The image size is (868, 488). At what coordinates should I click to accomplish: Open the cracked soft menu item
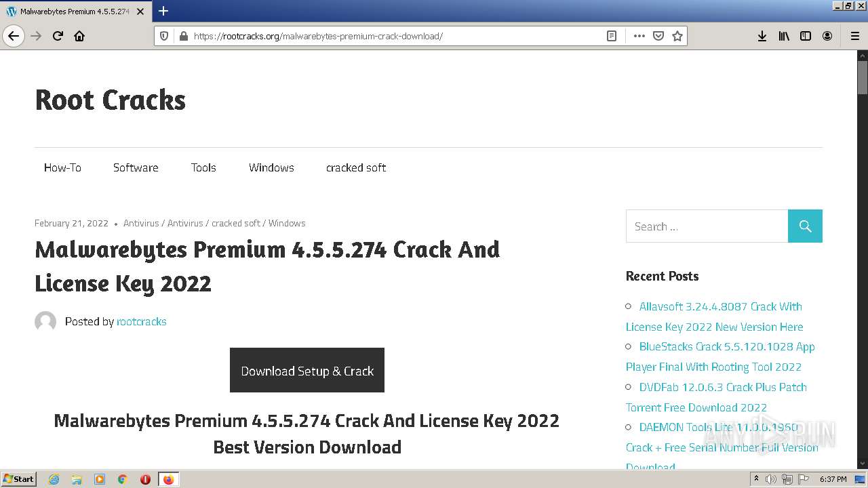[356, 167]
